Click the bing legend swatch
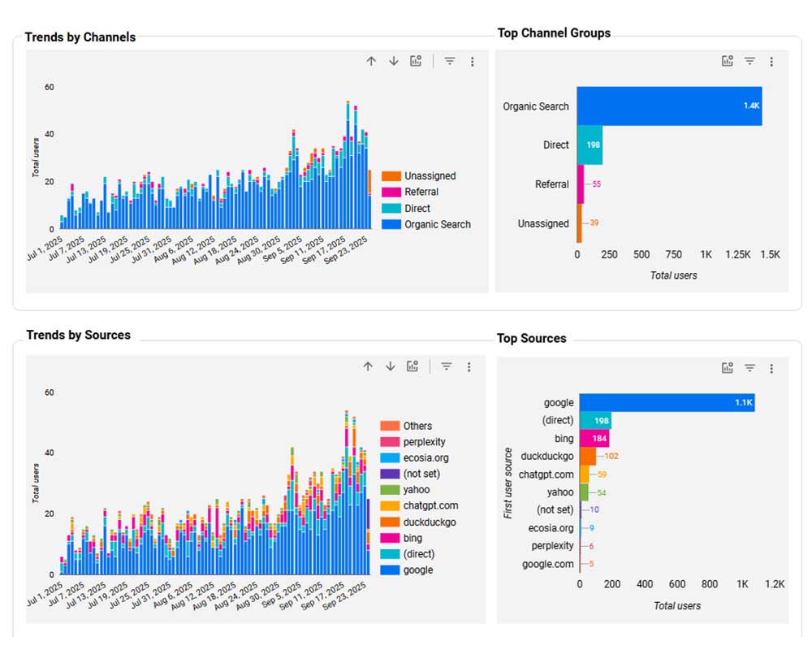The image size is (812, 650). (x=390, y=538)
